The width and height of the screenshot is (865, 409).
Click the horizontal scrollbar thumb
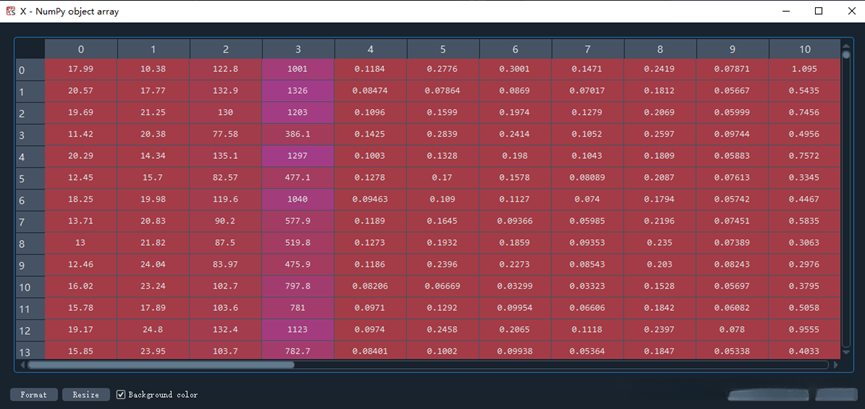click(x=161, y=365)
